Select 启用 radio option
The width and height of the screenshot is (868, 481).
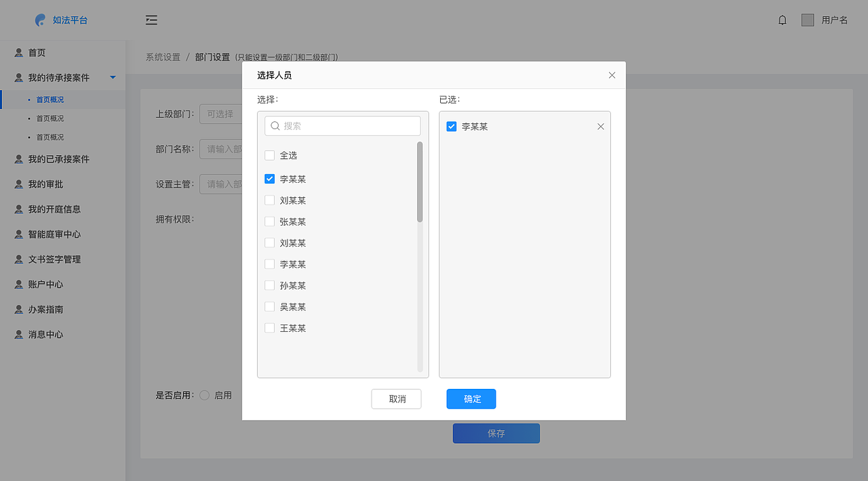click(204, 395)
